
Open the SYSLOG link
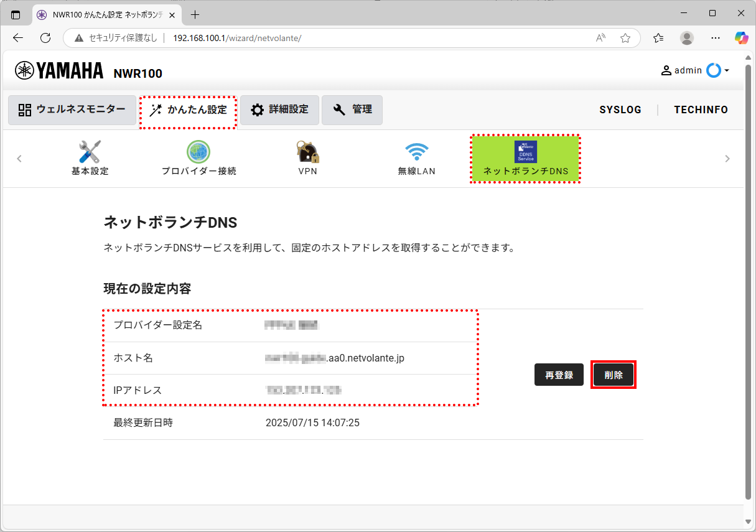point(620,110)
